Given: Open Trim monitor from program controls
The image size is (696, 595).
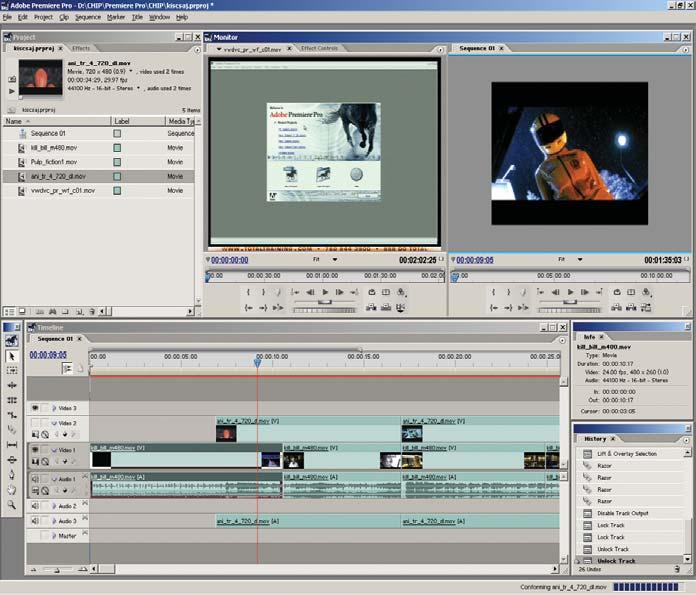Looking at the screenshot, I should pyautogui.click(x=646, y=307).
